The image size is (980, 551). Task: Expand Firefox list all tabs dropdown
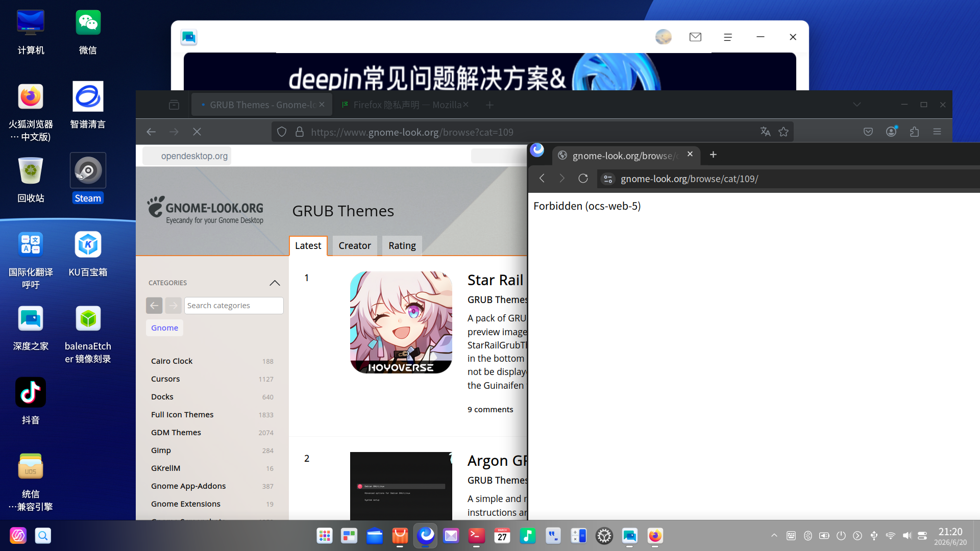click(857, 105)
